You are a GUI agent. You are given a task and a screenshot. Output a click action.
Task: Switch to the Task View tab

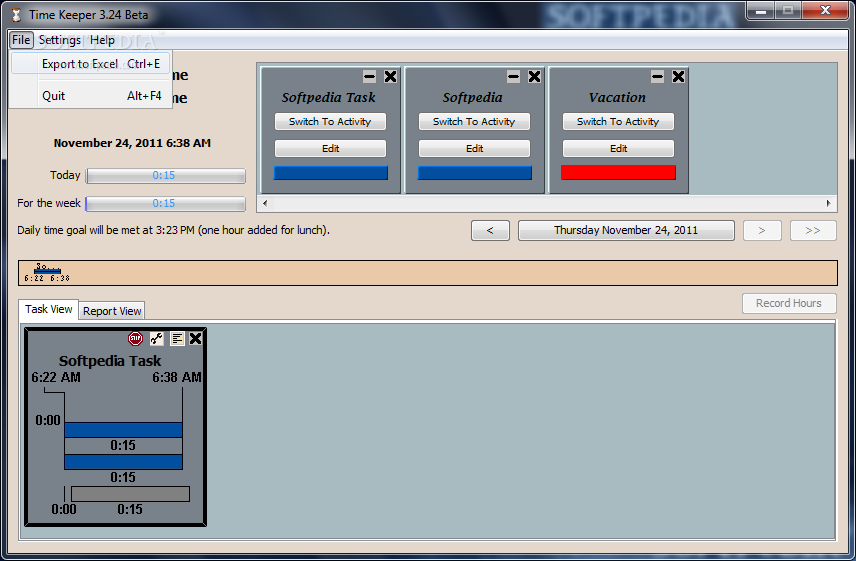click(49, 309)
